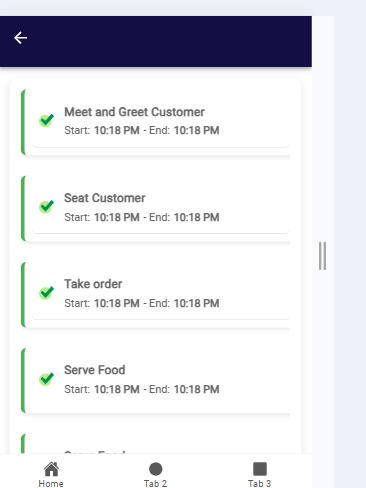This screenshot has width=366, height=488.
Task: Click checkmark icon beside Serve Food
Action: tap(46, 378)
